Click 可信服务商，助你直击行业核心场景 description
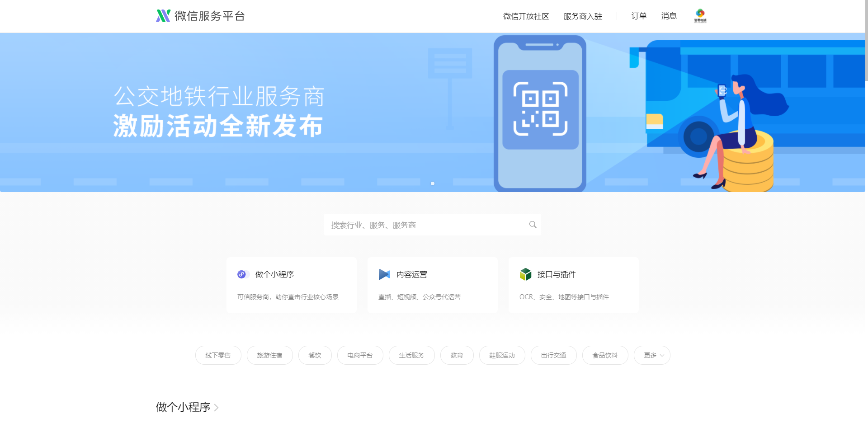Screen dimensions: 868x423 click(x=288, y=297)
